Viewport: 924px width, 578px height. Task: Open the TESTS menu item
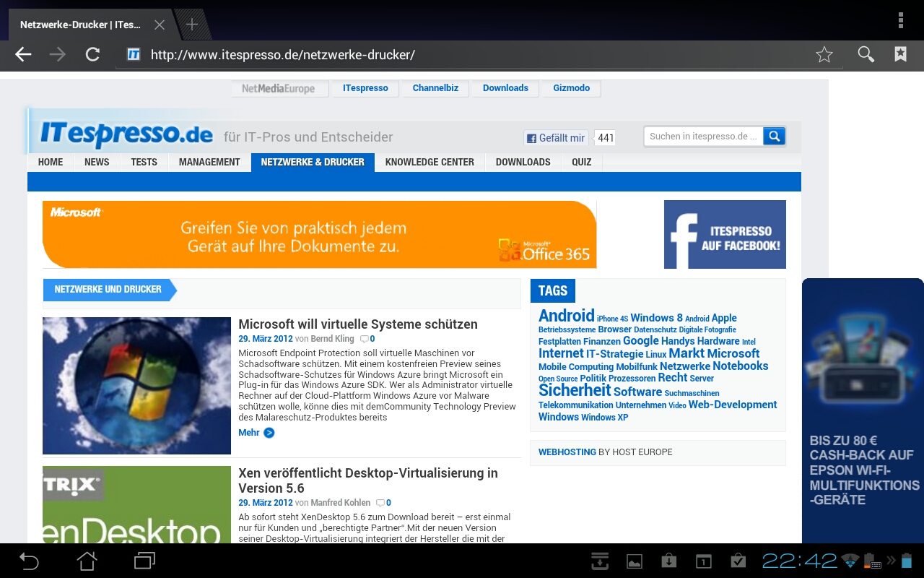click(144, 162)
